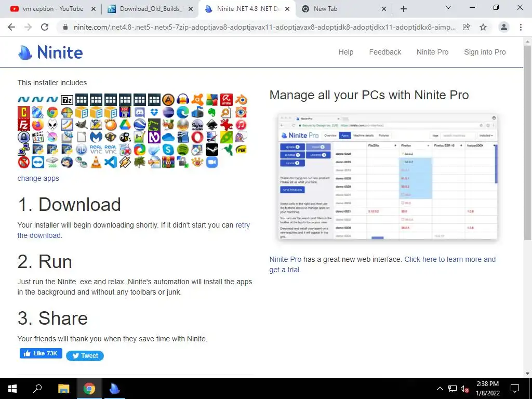Click the qBittorrent qb icon
The height and width of the screenshot is (399, 532).
[82, 150]
